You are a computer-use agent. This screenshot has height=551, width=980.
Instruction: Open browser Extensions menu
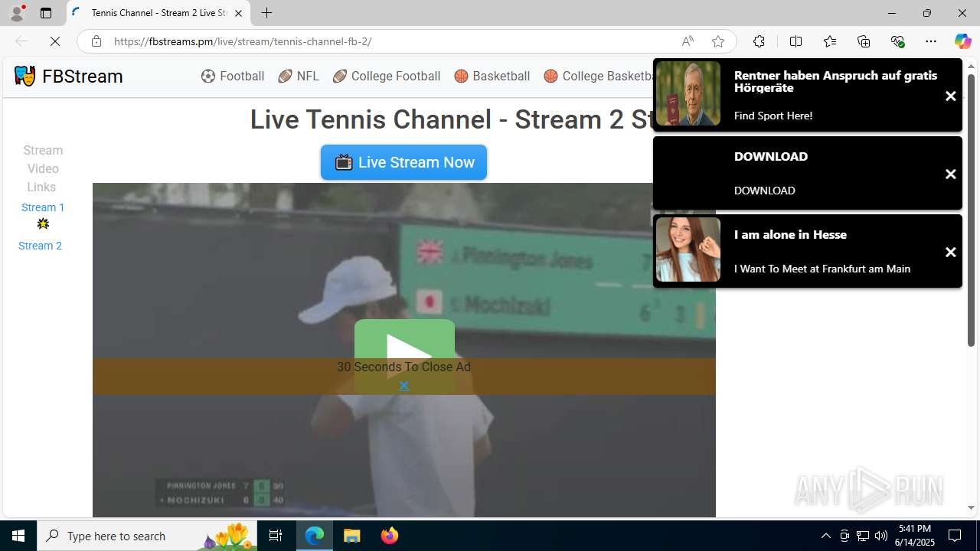[x=759, y=41]
